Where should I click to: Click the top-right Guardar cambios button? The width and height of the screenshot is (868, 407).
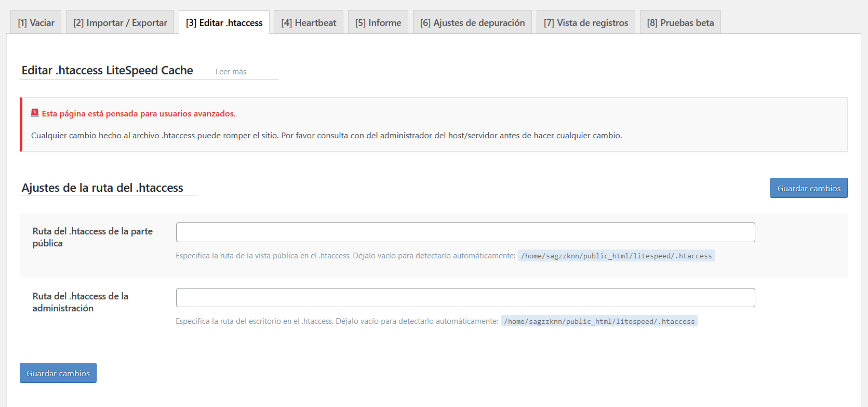pyautogui.click(x=809, y=188)
